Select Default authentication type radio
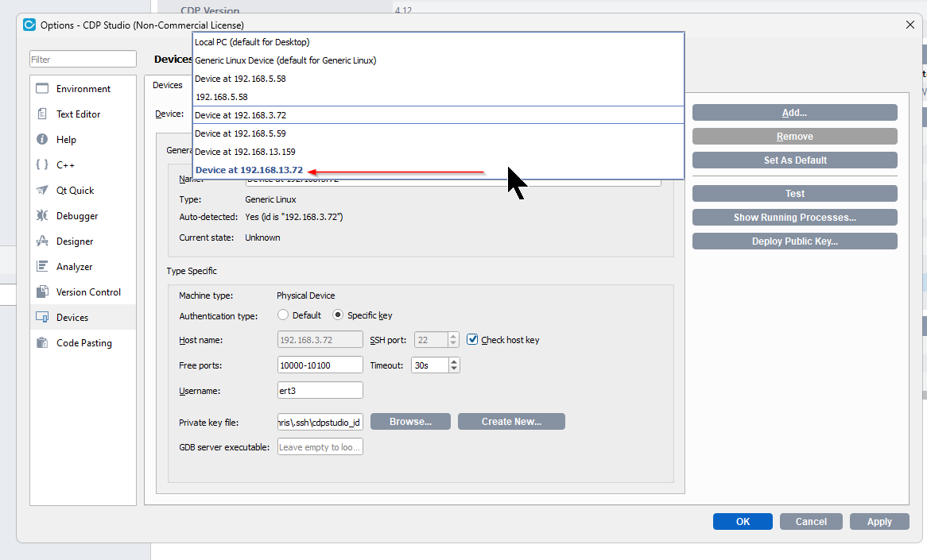The height and width of the screenshot is (560, 927). 283,315
